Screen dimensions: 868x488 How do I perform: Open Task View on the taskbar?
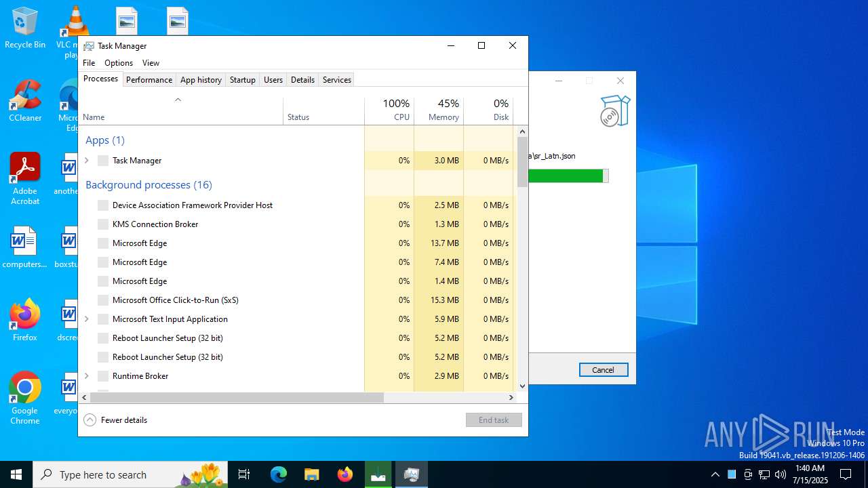tap(244, 474)
